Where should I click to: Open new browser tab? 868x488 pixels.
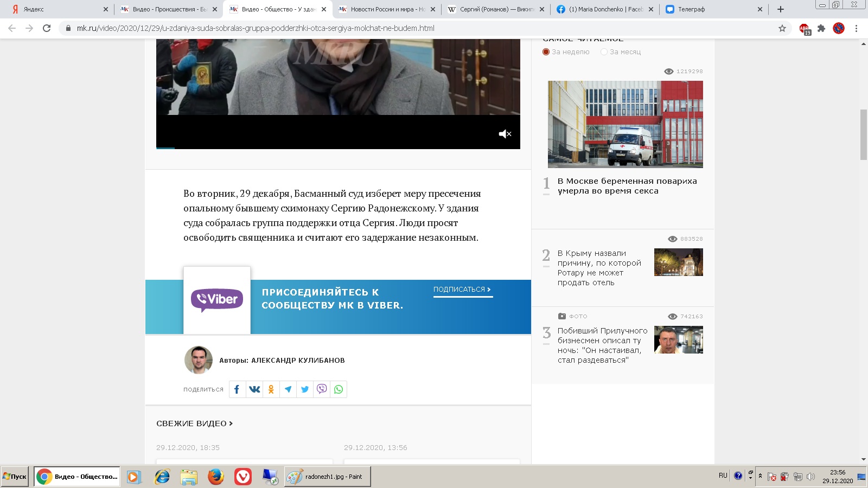tap(781, 9)
